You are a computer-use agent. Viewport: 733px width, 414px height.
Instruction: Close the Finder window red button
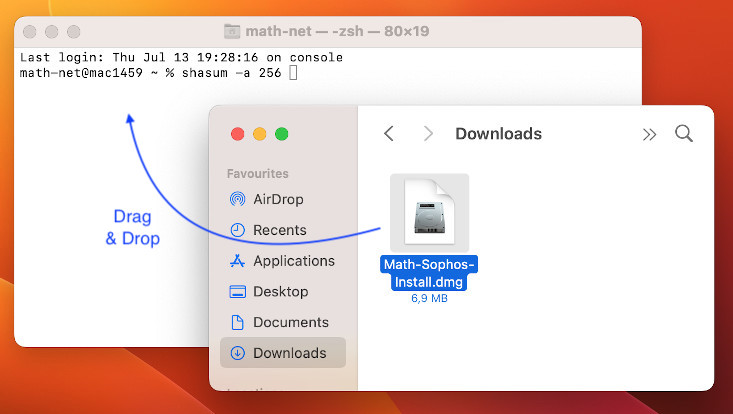click(237, 134)
